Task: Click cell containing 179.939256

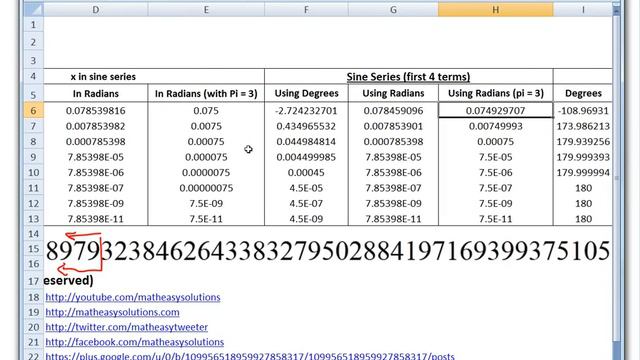Action: tap(583, 142)
